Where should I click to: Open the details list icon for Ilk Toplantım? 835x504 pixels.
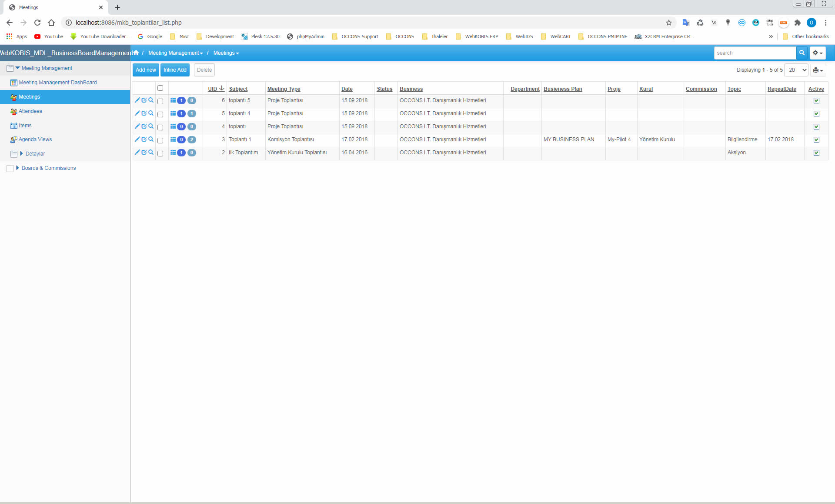[173, 153]
